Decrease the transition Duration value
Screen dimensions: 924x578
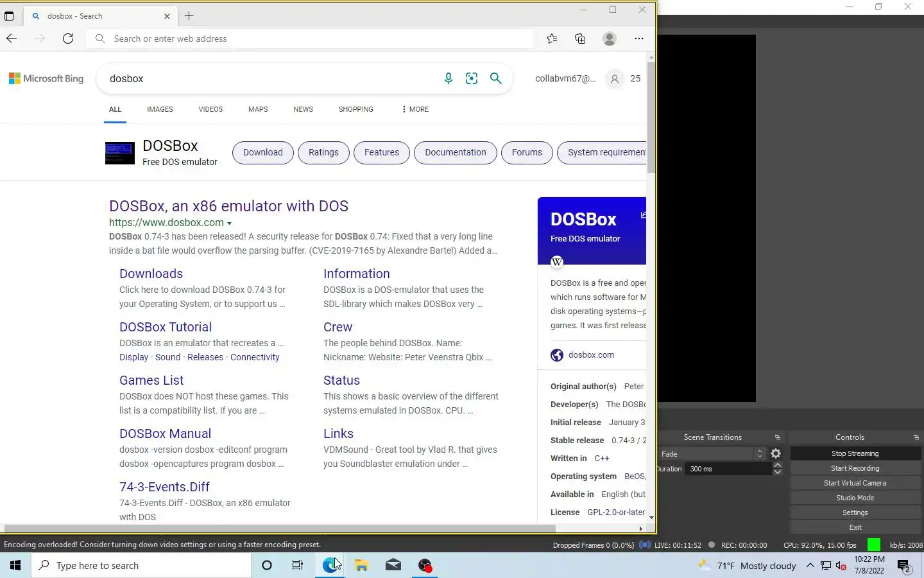pos(778,472)
